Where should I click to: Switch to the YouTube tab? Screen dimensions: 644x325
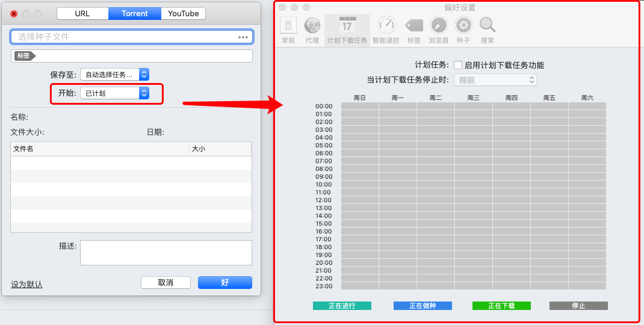[183, 14]
